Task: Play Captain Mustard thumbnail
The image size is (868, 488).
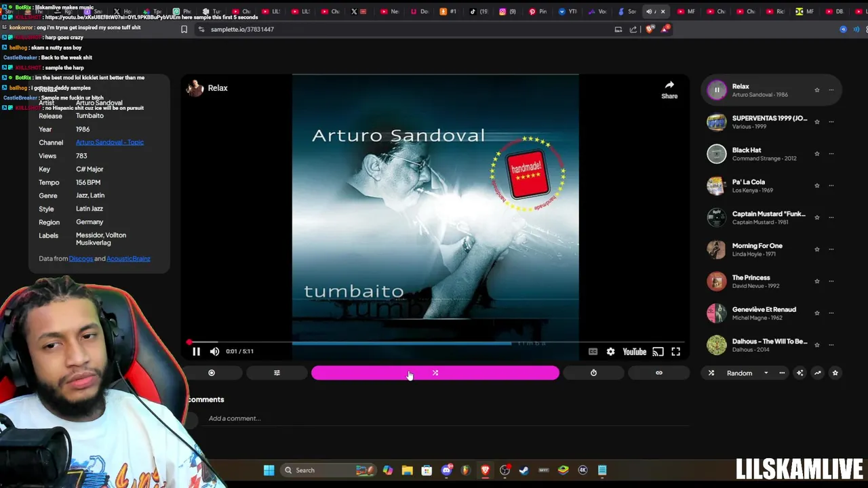Action: [x=717, y=218]
